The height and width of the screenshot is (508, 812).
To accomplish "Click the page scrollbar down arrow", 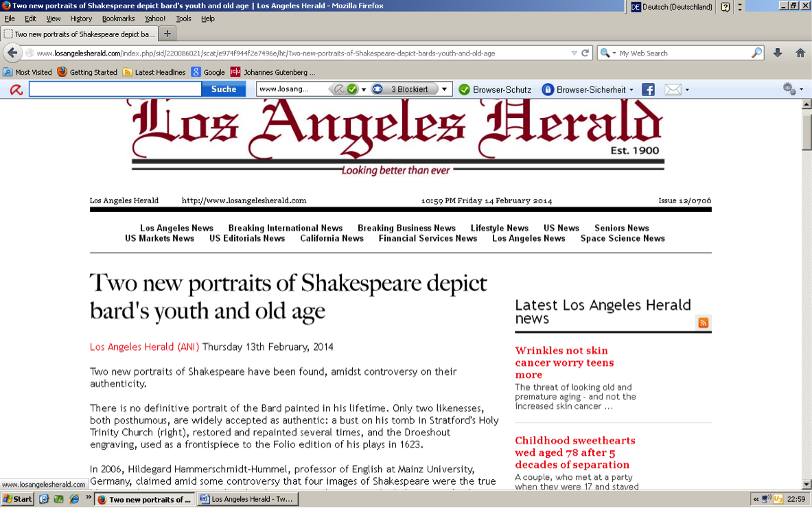I will [807, 485].
